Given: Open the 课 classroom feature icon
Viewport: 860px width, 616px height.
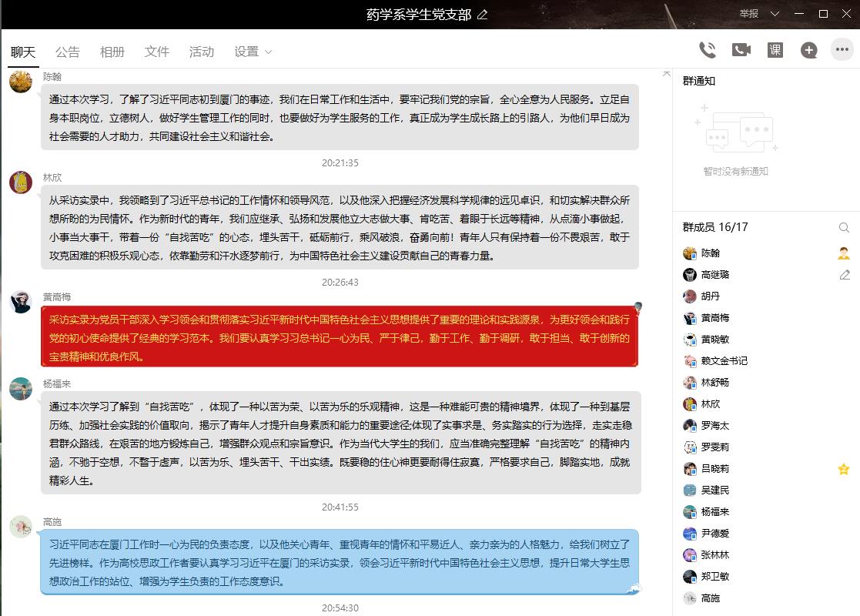Looking at the screenshot, I should [x=775, y=50].
